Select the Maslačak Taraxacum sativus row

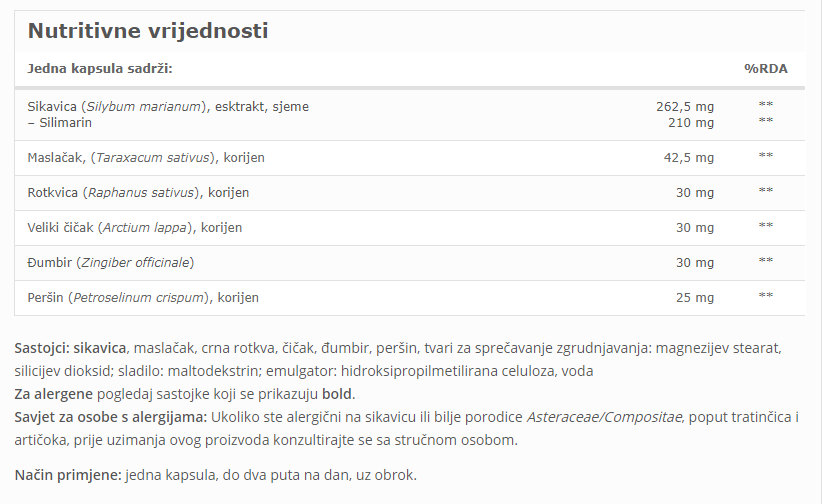(x=409, y=158)
